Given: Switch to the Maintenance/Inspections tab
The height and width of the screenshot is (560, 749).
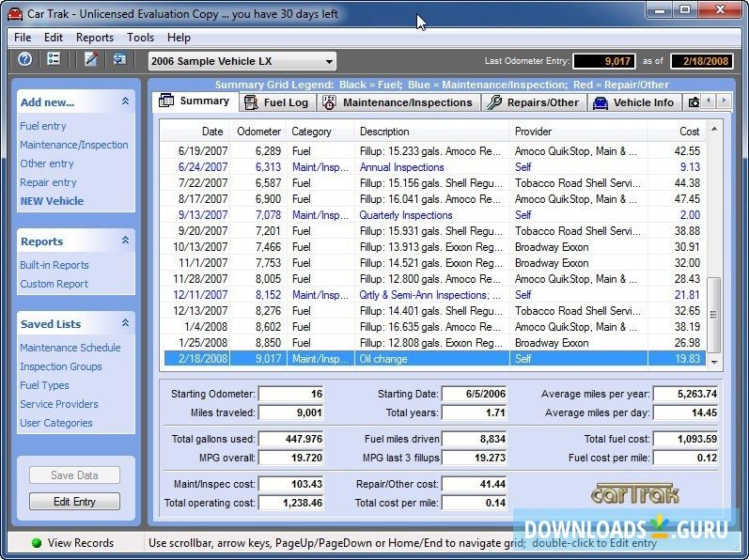Looking at the screenshot, I should click(x=398, y=102).
